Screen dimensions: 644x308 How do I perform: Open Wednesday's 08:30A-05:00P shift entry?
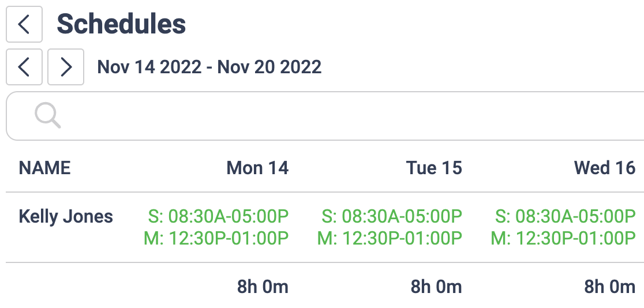tap(566, 217)
